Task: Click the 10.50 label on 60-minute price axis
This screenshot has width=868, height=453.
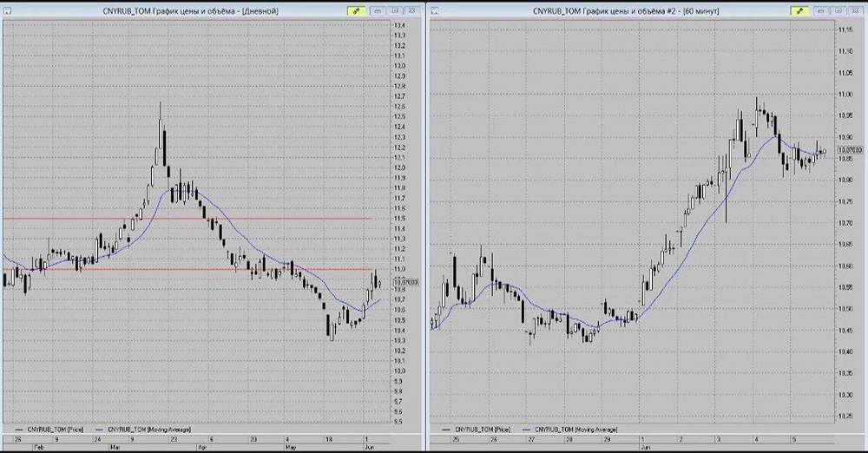Action: pyautogui.click(x=845, y=309)
